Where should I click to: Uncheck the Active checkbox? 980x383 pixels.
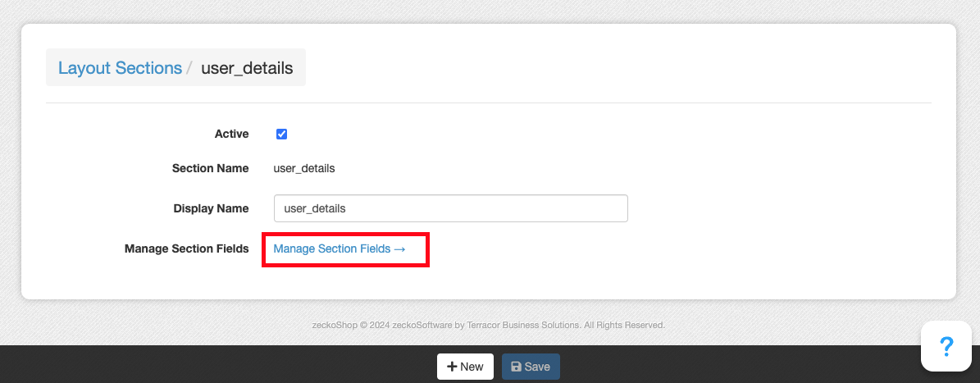pyautogui.click(x=281, y=135)
